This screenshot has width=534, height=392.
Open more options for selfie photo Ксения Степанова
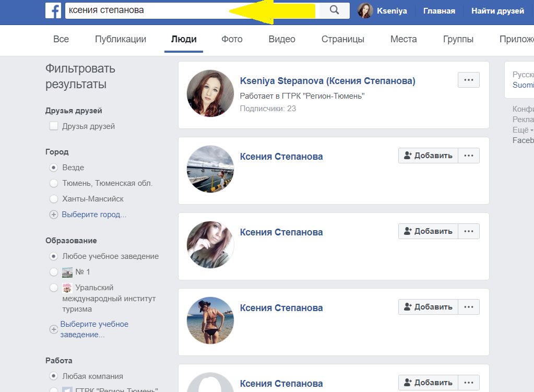pos(469,231)
